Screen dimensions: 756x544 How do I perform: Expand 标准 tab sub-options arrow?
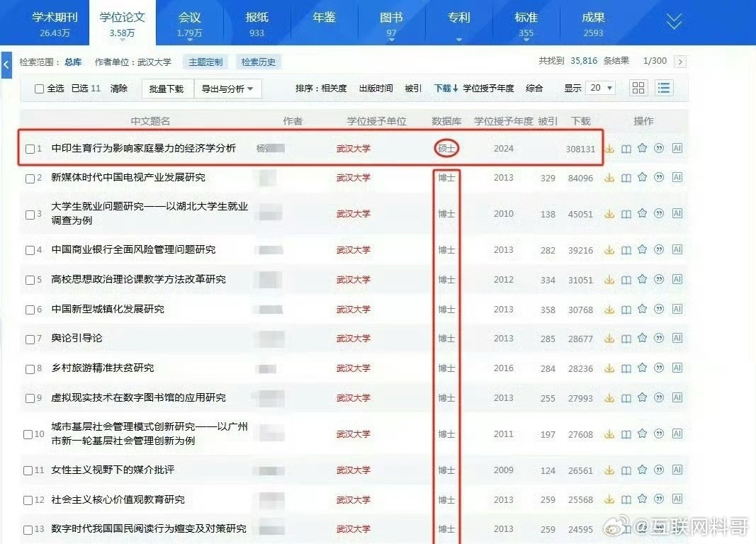coord(526,40)
